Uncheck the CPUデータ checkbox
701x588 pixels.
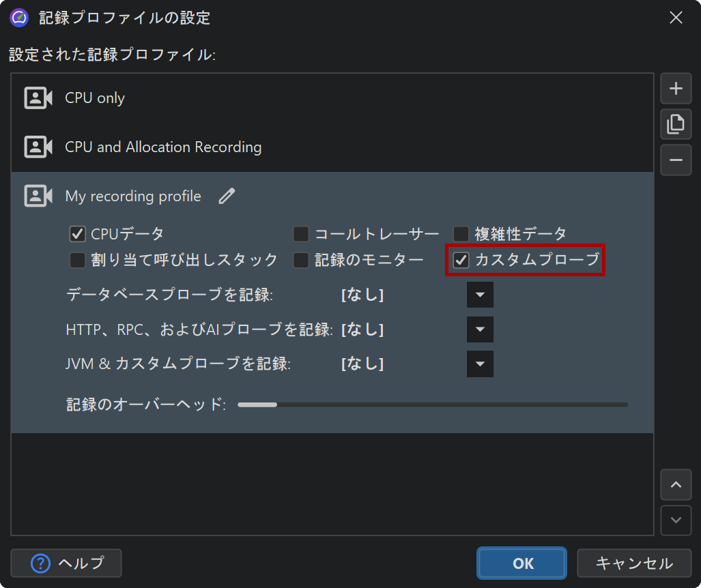coord(77,234)
